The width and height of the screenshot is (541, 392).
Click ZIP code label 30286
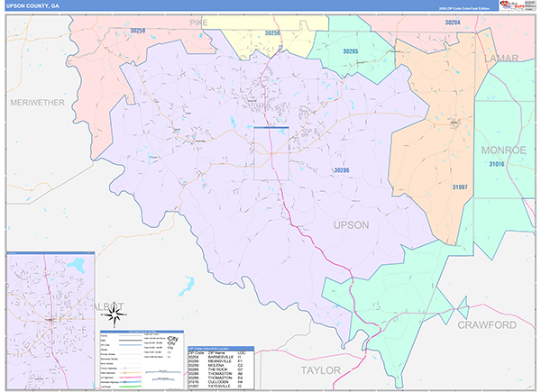pyautogui.click(x=342, y=170)
